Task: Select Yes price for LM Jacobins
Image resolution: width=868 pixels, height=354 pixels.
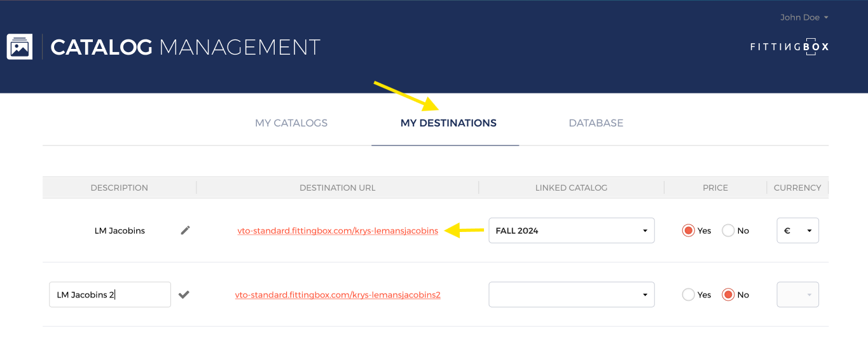Action: coord(688,231)
